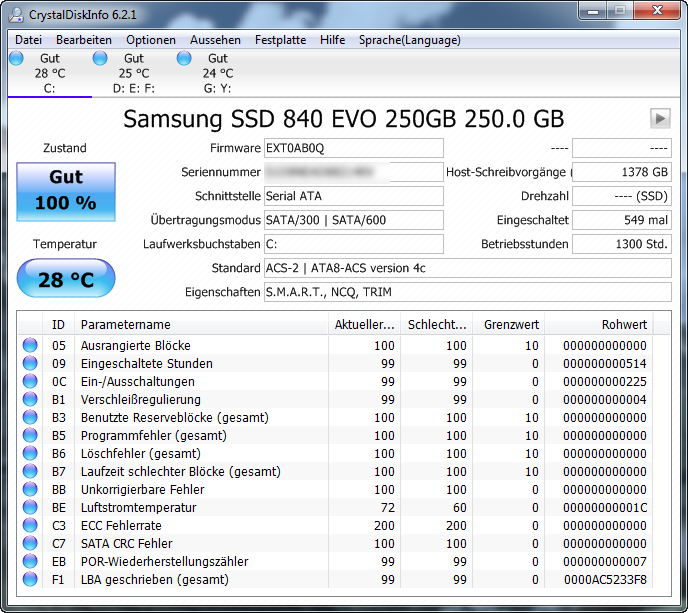688x613 pixels.
Task: Open the Optionen menu
Action: point(150,40)
